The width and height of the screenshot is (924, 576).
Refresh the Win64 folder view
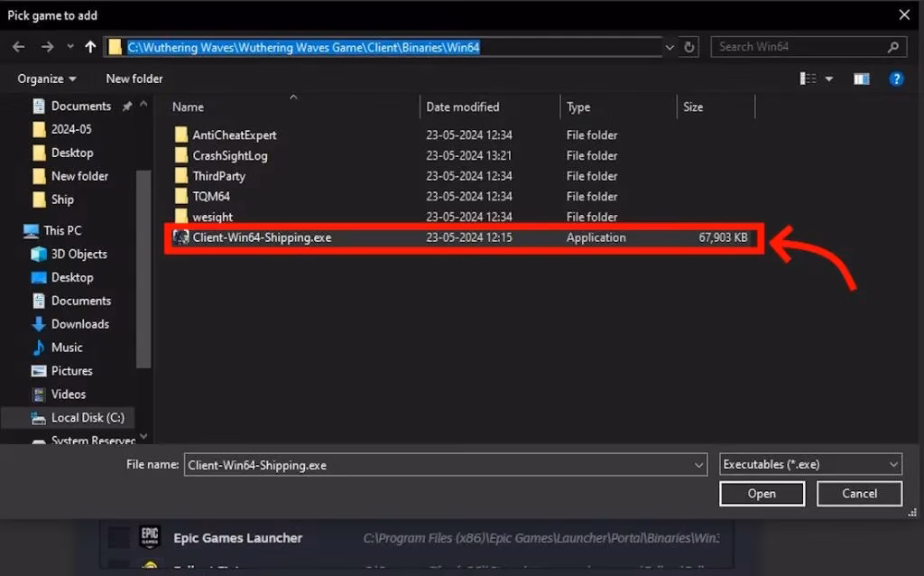tap(688, 47)
